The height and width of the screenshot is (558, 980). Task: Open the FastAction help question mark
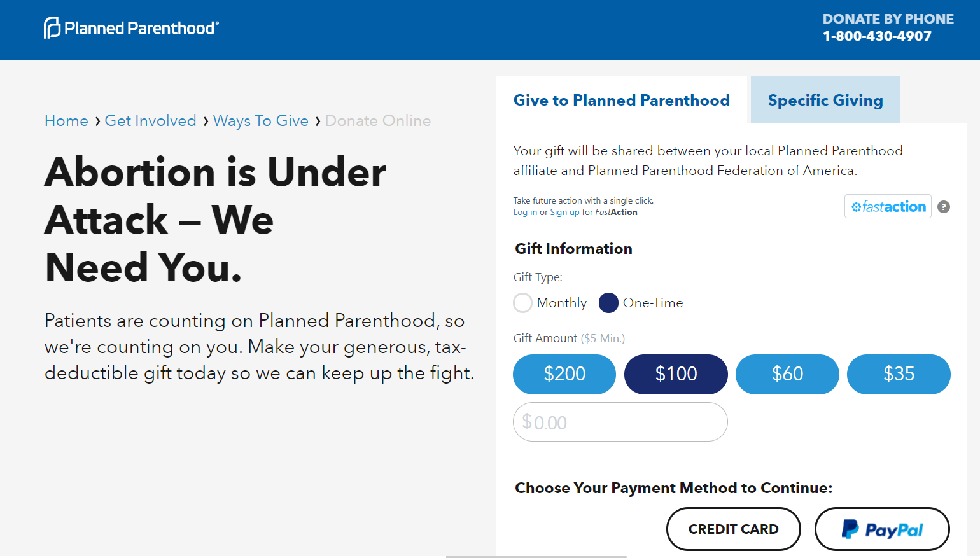pos(944,207)
